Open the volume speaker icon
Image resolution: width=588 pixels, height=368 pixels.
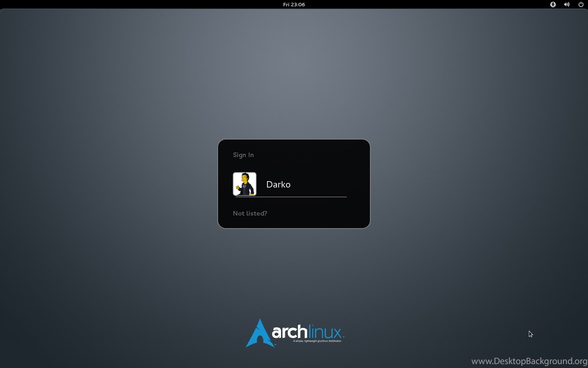[x=567, y=5]
